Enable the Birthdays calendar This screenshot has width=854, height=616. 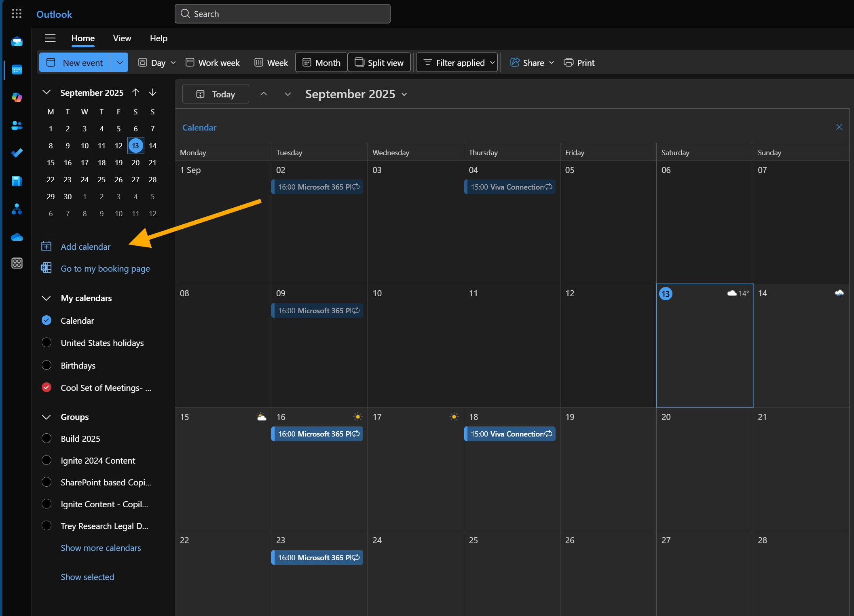tap(47, 365)
